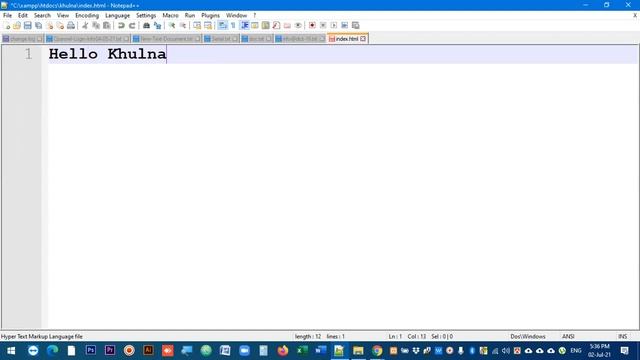Toggle the Indent guide toolbar button

(244, 26)
